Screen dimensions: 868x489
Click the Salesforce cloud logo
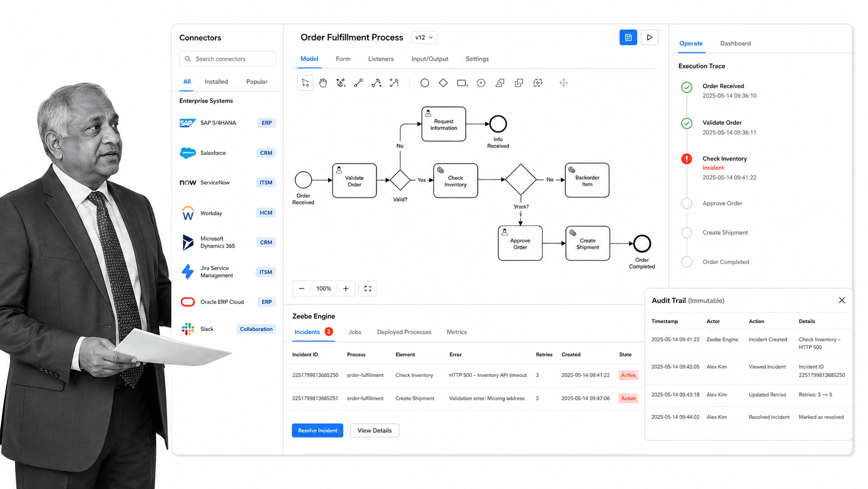click(187, 153)
